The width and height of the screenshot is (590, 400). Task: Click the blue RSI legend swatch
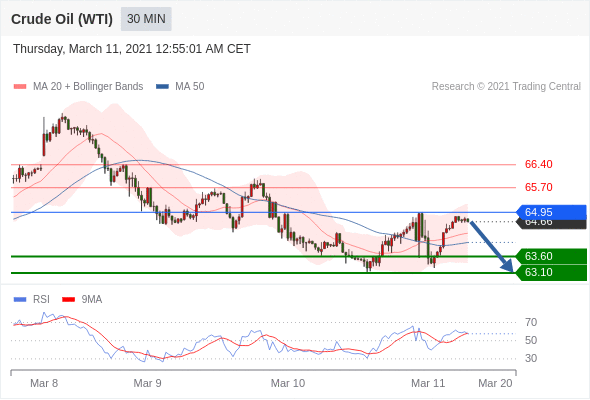click(20, 300)
